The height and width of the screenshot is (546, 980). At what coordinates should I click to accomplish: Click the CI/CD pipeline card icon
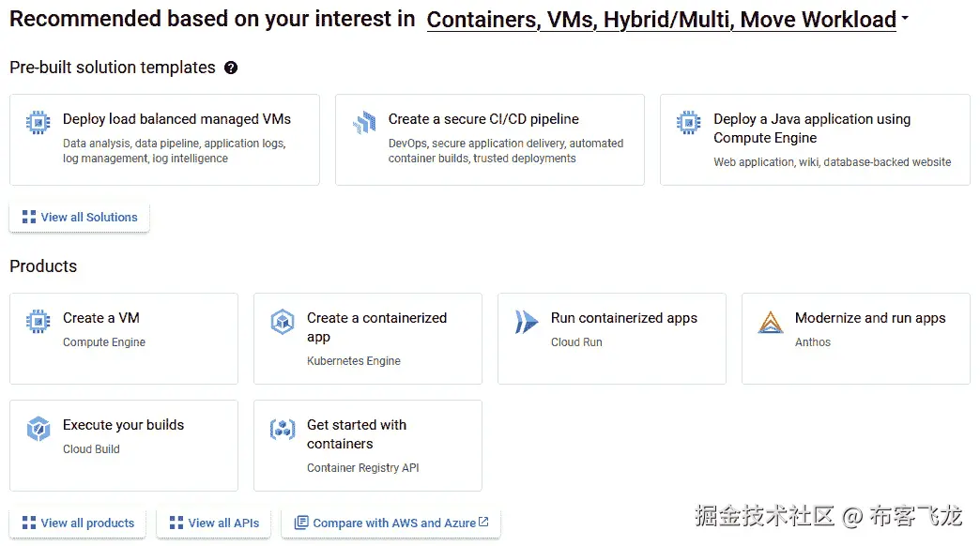[x=364, y=122]
